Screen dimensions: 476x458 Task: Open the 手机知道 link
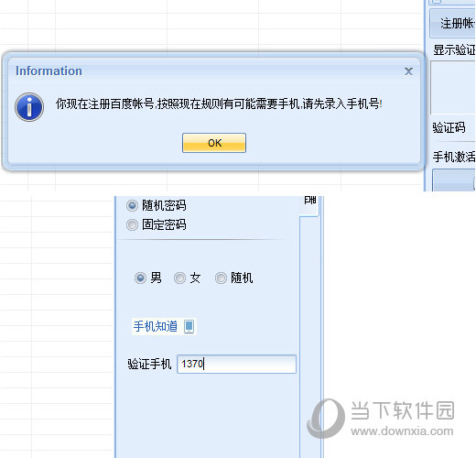[156, 326]
